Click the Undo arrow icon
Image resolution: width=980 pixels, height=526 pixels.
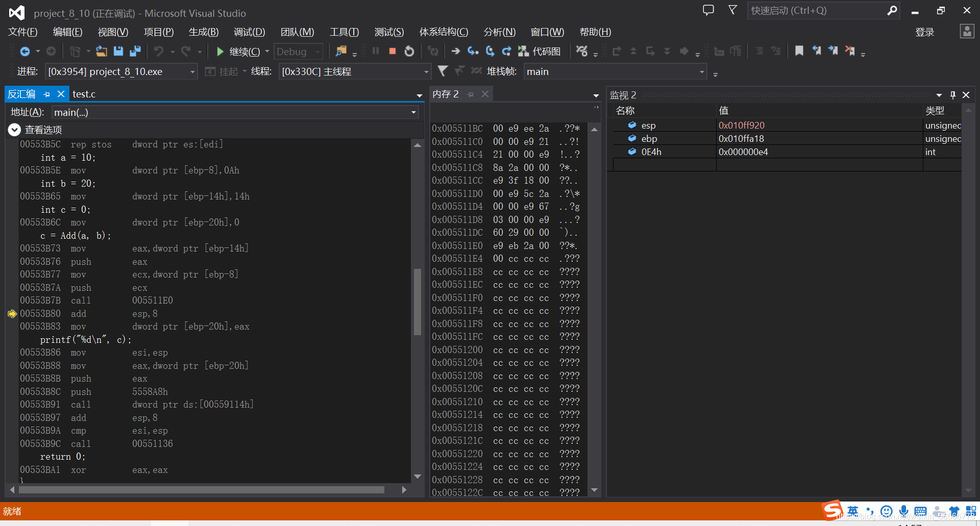pos(159,52)
